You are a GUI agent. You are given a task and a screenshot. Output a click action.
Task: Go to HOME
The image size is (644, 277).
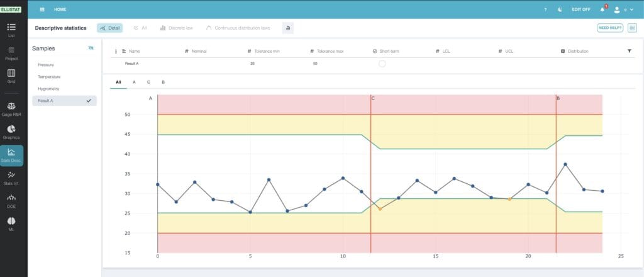click(60, 9)
